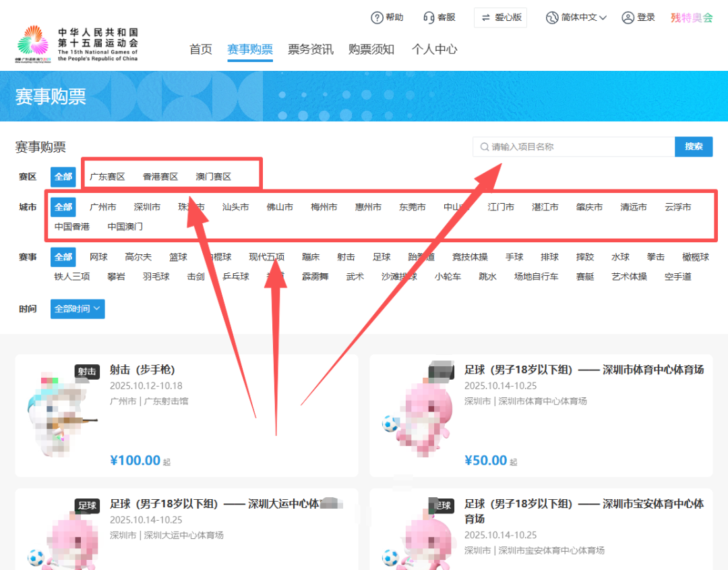The height and width of the screenshot is (570, 728).
Task: Click the 射击 badge on the shooting event card
Action: (87, 371)
